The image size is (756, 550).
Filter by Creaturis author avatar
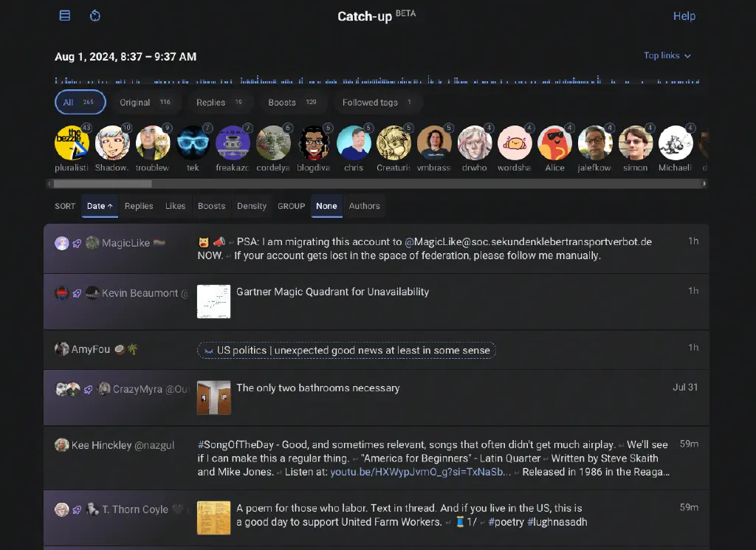tap(394, 142)
